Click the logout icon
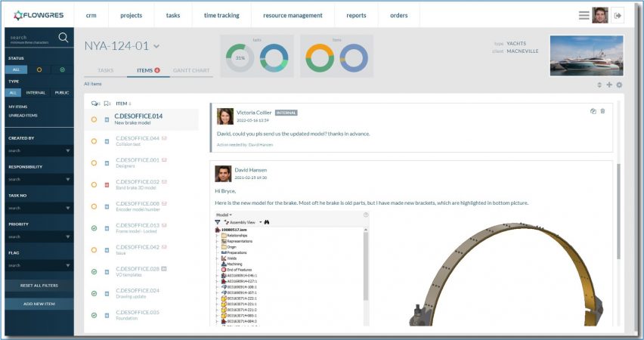Viewport: 644px width, 340px height. click(618, 16)
